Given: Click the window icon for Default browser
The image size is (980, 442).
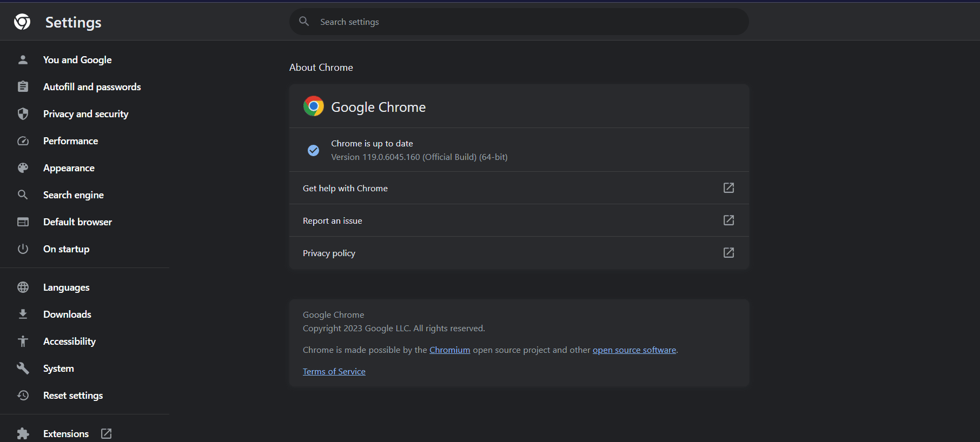Looking at the screenshot, I should (x=23, y=222).
